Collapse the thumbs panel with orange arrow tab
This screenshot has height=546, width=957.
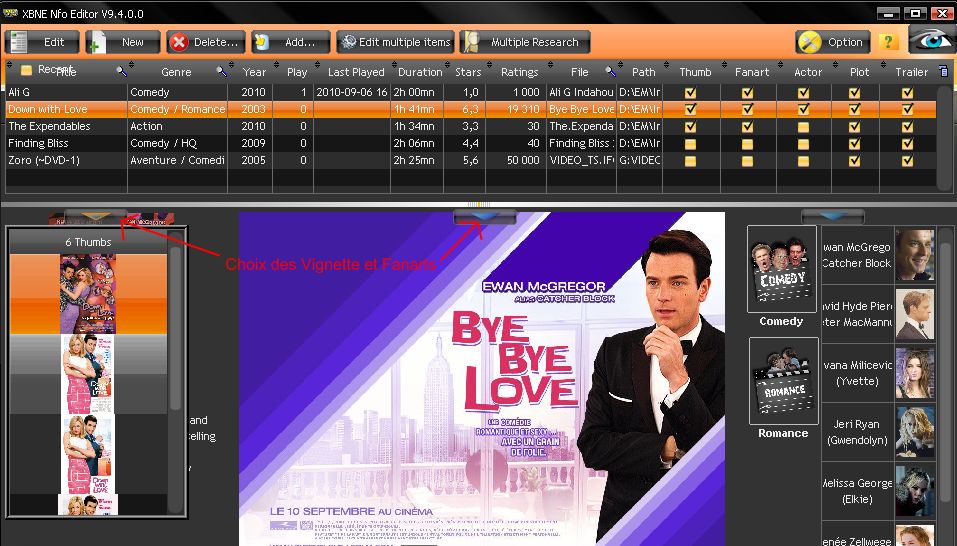[96, 217]
